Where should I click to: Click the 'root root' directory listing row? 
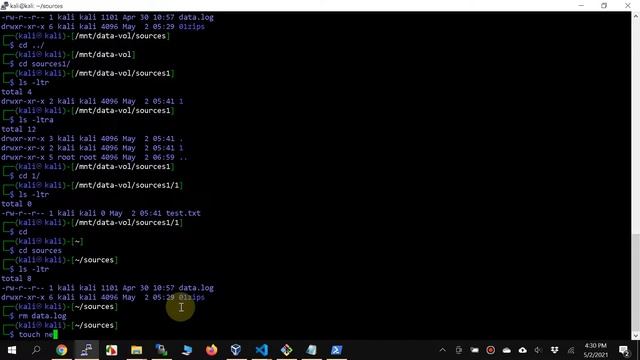pos(94,157)
